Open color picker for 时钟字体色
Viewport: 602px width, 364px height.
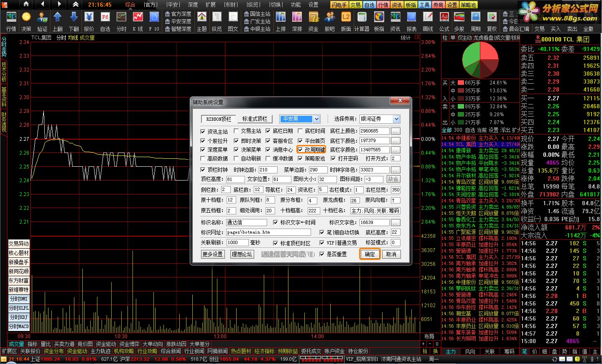click(x=395, y=170)
